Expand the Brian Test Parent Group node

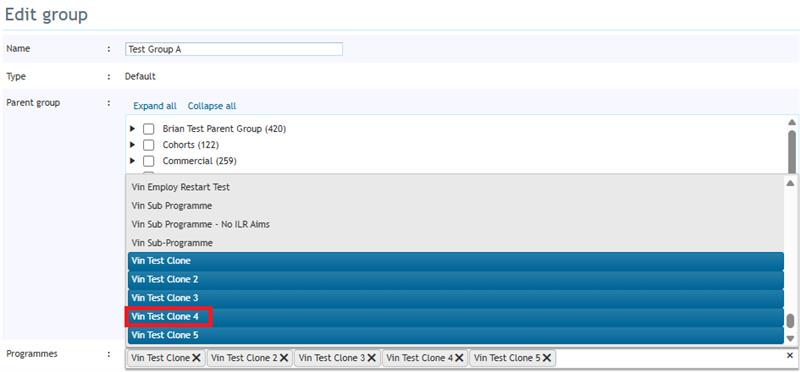133,129
